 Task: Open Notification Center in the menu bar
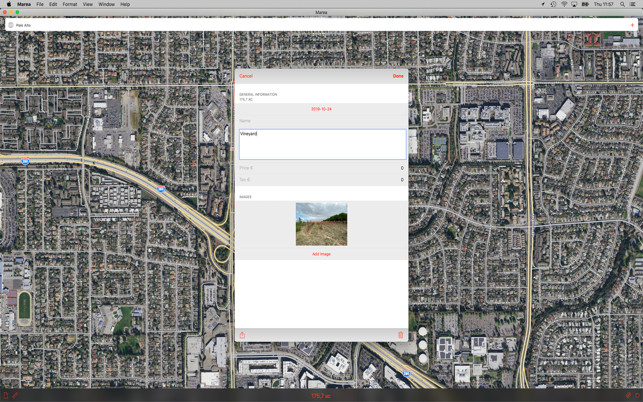[634, 4]
